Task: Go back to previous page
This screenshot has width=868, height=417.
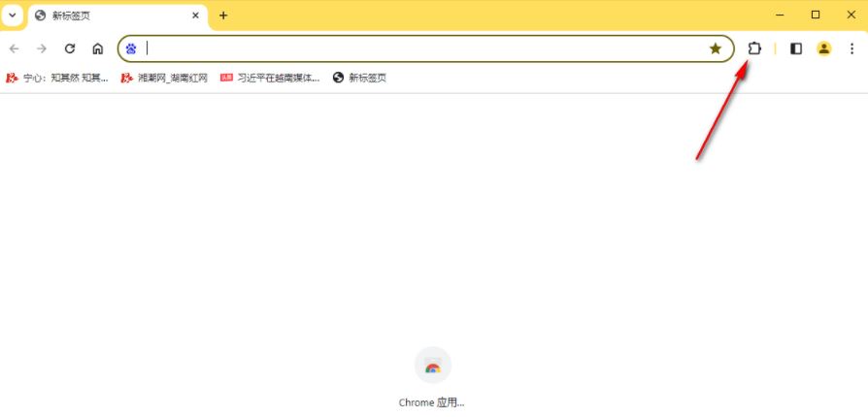Action: [x=15, y=48]
